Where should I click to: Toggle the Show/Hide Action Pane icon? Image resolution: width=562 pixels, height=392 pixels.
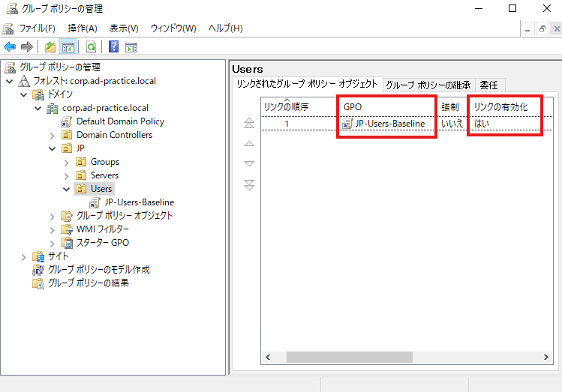coord(131,47)
